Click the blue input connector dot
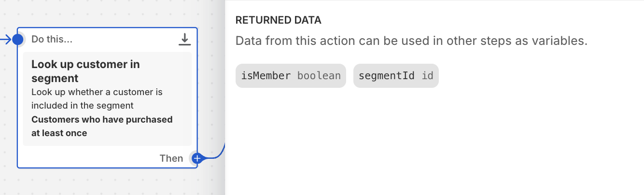Screen dimensions: 644x195 coord(18,39)
